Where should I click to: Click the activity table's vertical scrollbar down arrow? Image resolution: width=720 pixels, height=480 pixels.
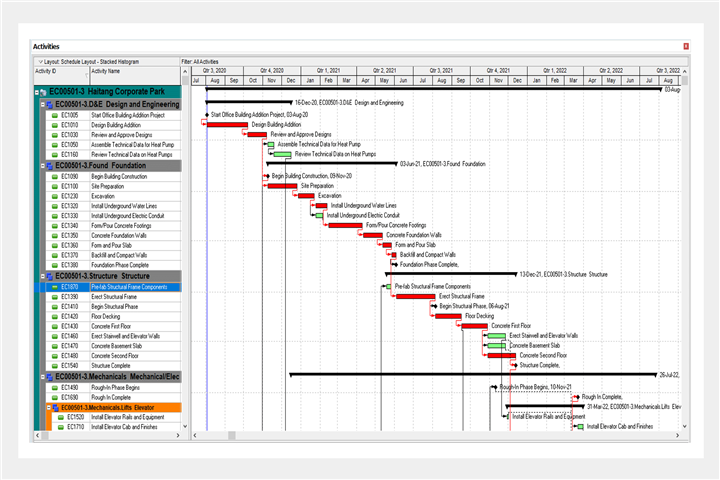(184, 426)
